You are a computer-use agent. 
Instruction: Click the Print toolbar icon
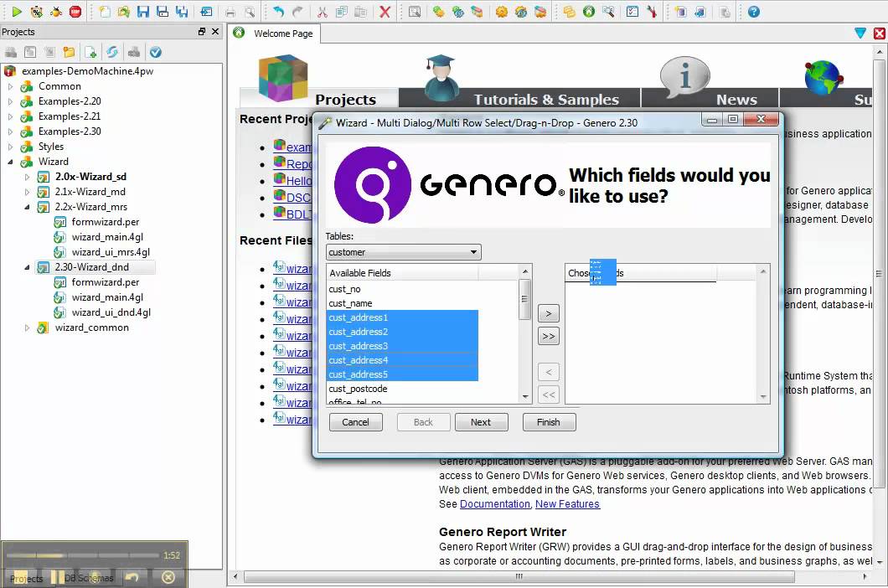(x=230, y=12)
